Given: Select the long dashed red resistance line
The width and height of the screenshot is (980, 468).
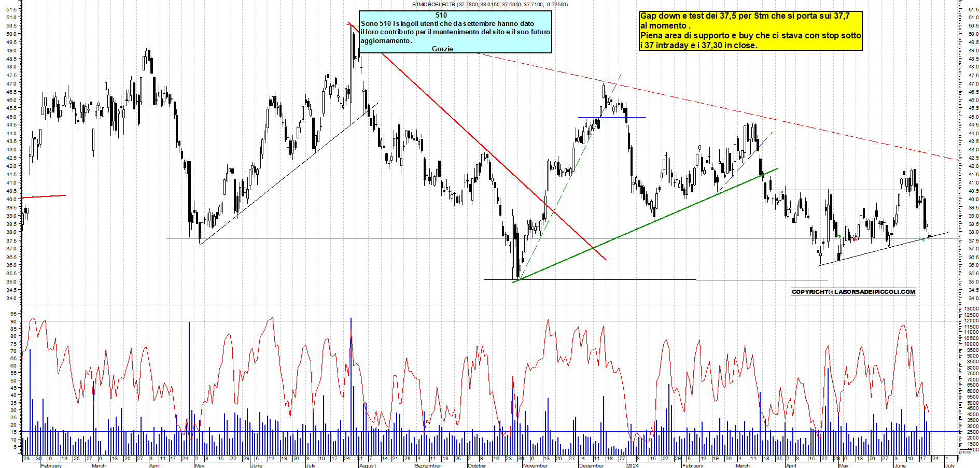Looking at the screenshot, I should [718, 107].
